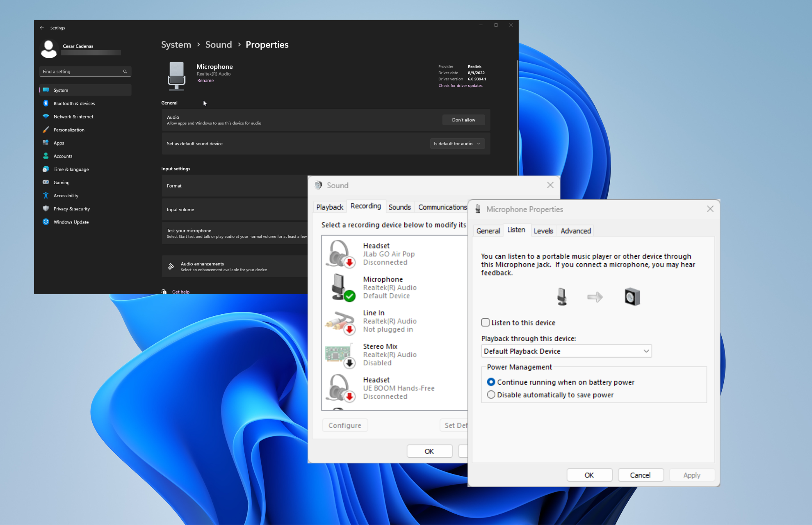Open the Playback tab in Sound dialog

coord(330,207)
